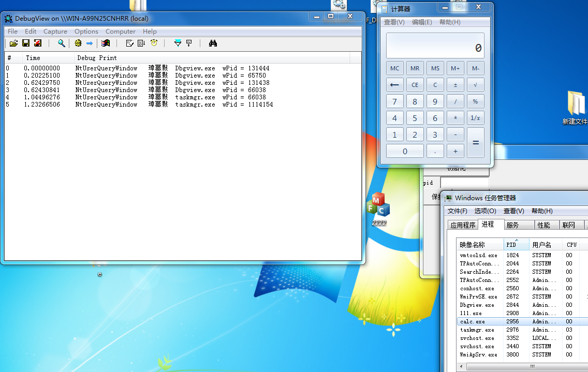
Task: Click the Find binoculars icon in DebugView
Action: click(213, 43)
